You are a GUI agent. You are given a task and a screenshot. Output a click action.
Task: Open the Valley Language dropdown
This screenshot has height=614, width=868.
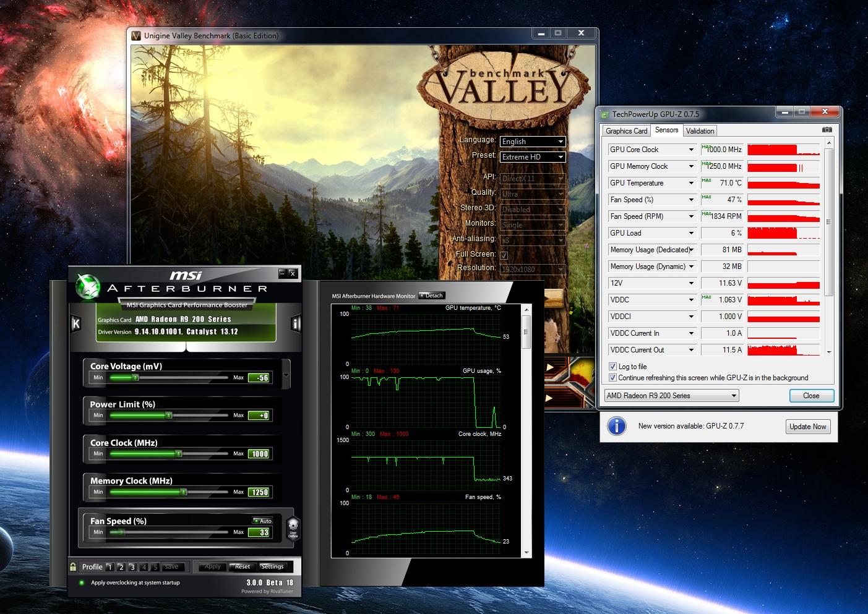(x=533, y=142)
